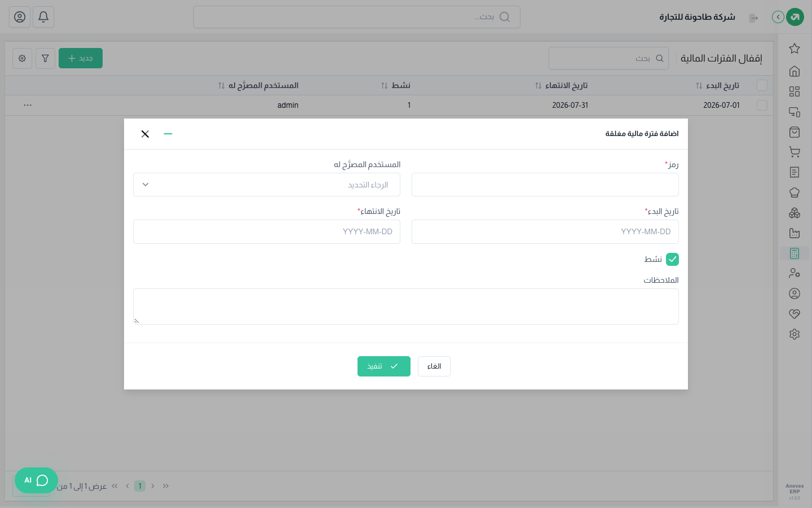Tick the checkbox for the 2026-07-01 row
The image size is (812, 508).
[x=762, y=106]
